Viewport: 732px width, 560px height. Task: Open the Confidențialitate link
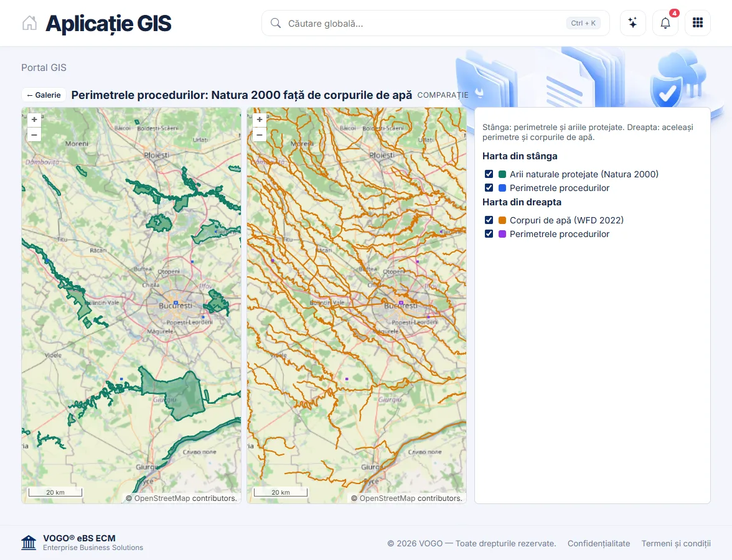599,543
